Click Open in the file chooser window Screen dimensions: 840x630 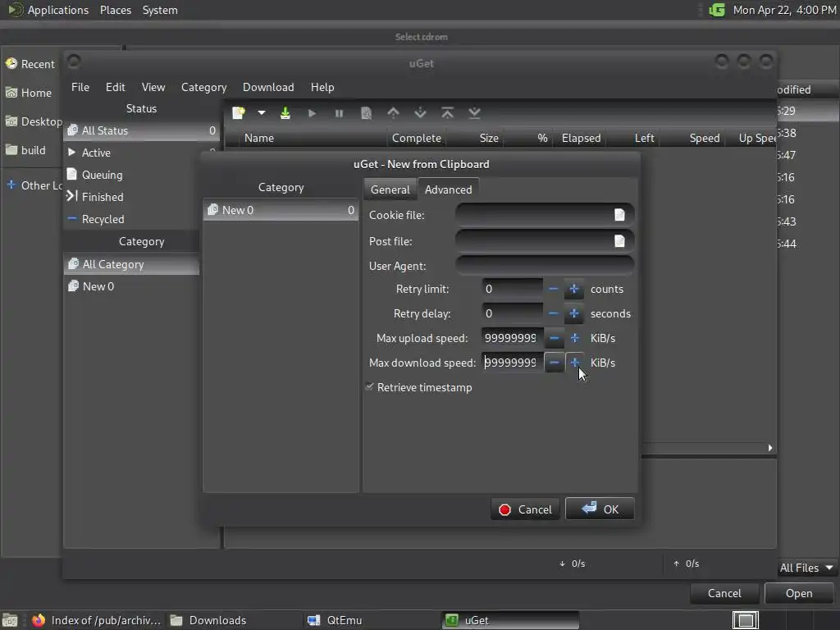pyautogui.click(x=799, y=593)
